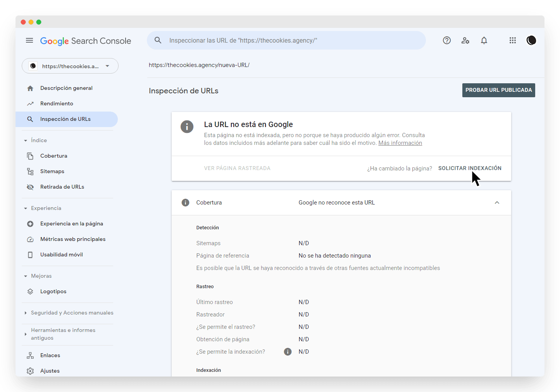Viewport: 560px width, 392px height.
Task: Open Enlaces report
Action: 67,356
